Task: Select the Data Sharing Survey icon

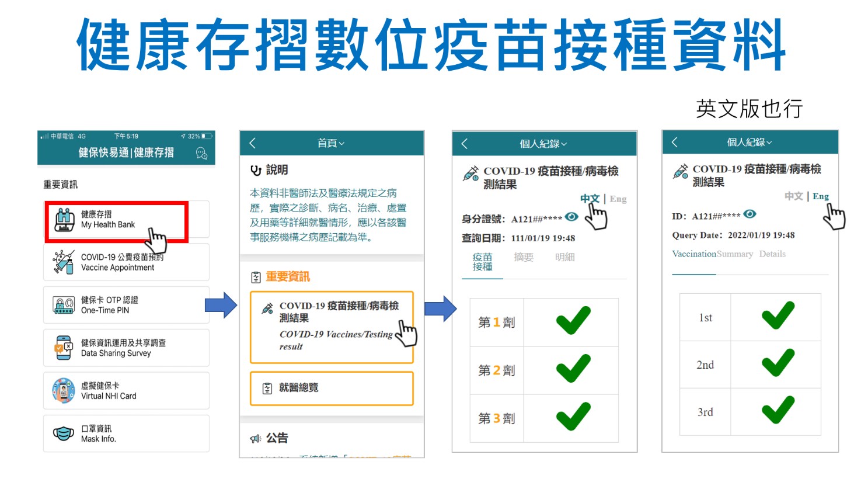Action: pyautogui.click(x=63, y=348)
